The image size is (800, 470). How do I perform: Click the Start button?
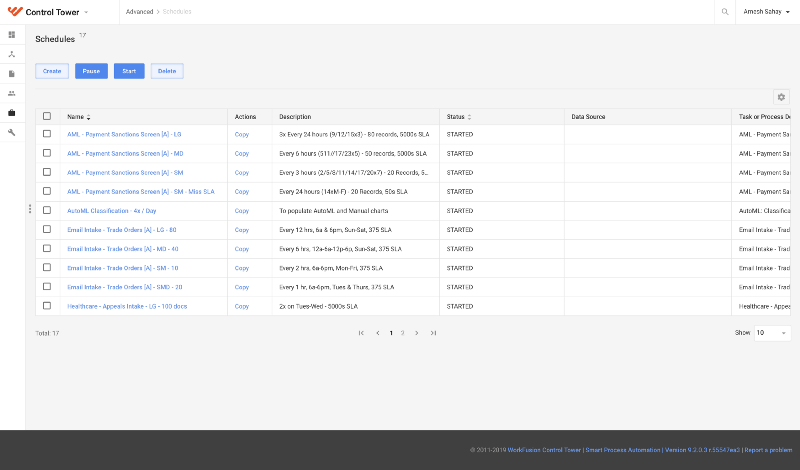pos(129,71)
